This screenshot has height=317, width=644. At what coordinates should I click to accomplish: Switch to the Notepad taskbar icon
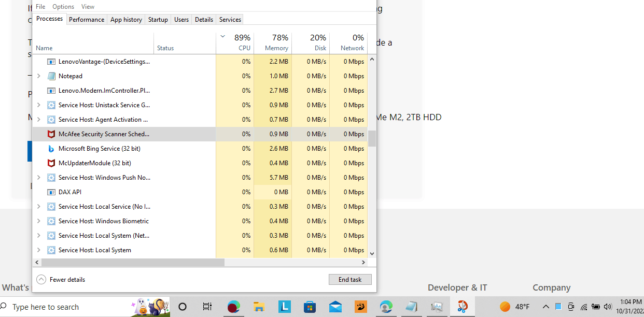(411, 307)
